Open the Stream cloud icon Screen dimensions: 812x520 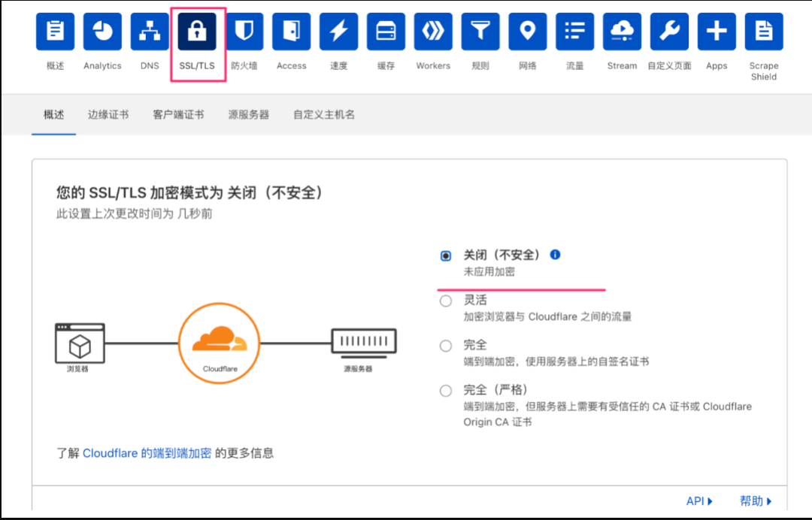tap(622, 32)
